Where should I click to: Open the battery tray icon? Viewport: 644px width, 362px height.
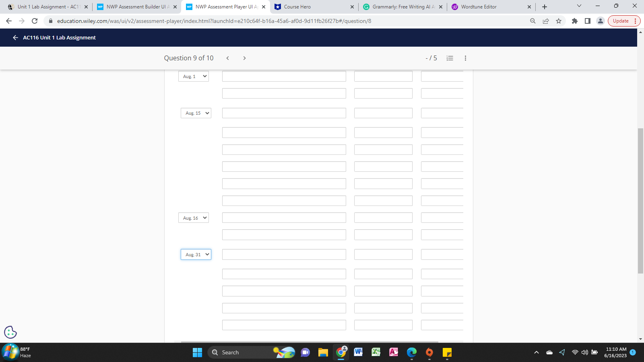click(x=594, y=352)
